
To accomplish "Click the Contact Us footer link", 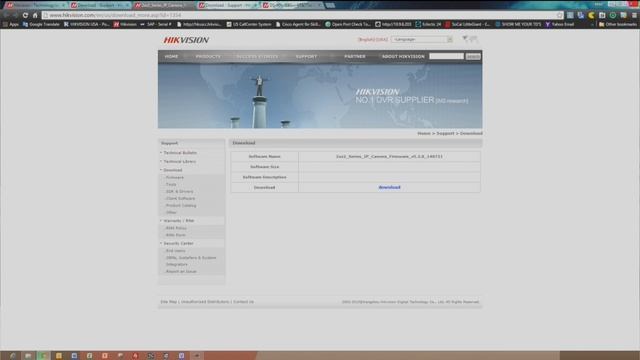I will click(244, 302).
